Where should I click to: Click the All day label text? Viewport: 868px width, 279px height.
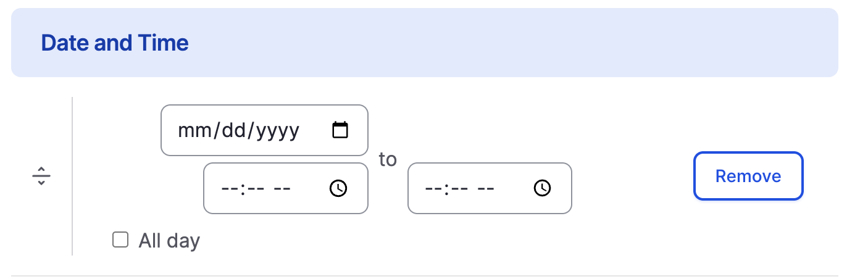point(169,240)
